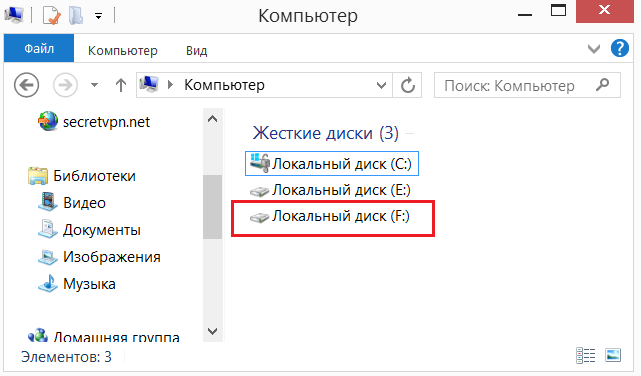Image resolution: width=641 pixels, height=376 pixels.
Task: Open the Музыка library
Action: (x=89, y=284)
